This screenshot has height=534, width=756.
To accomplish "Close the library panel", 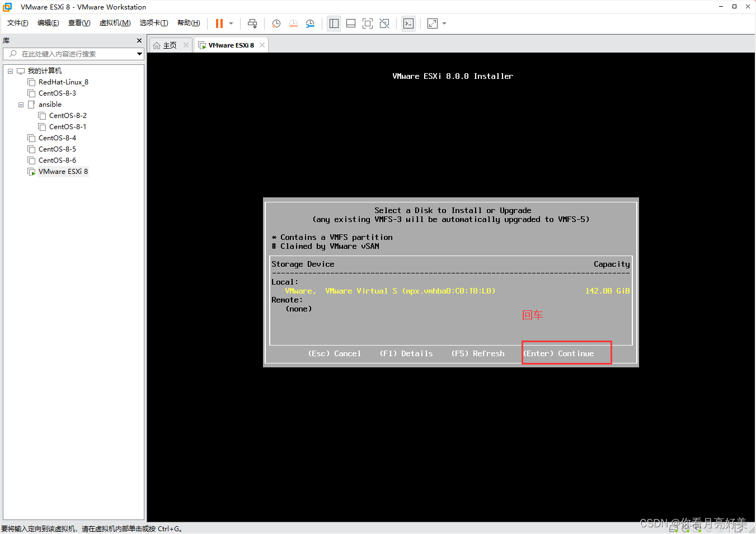I will point(139,40).
